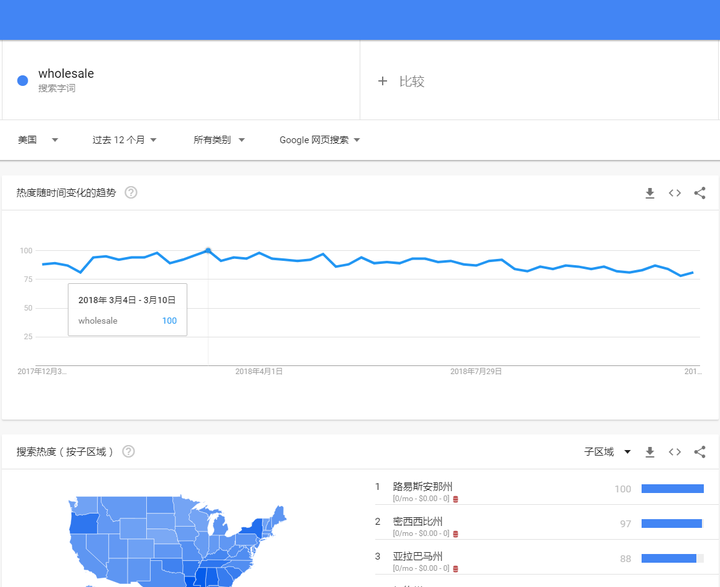Download the interest over time chart data
The width and height of the screenshot is (720, 587).
tap(650, 193)
